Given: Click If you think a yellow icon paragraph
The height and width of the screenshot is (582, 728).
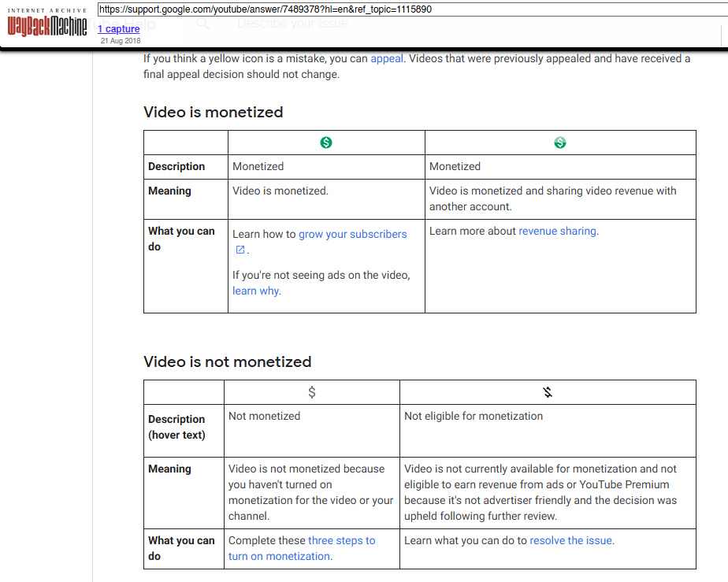Looking at the screenshot, I should pyautogui.click(x=417, y=66).
